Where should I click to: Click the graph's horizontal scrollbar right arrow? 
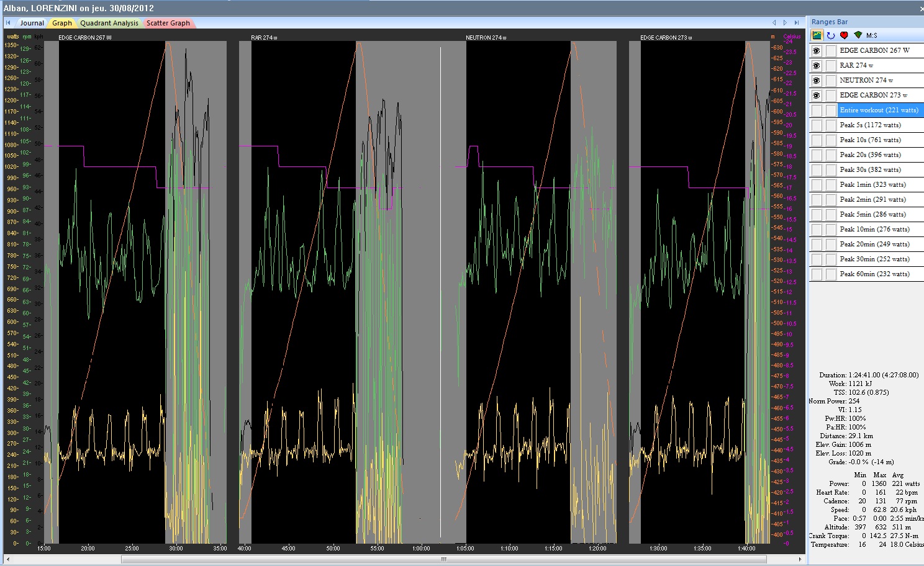[x=800, y=559]
